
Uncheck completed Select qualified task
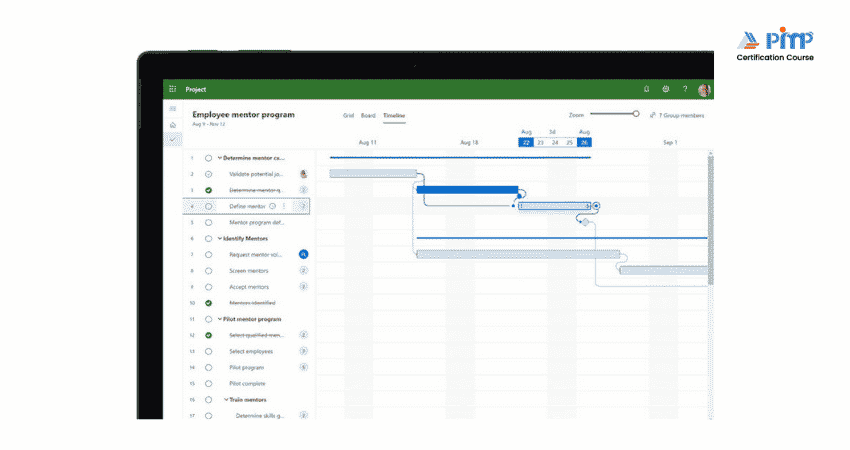[208, 335]
